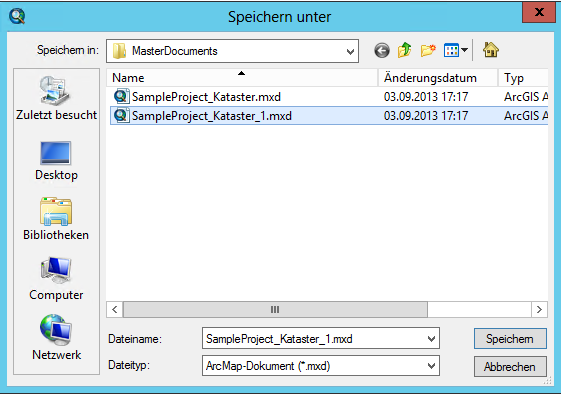
Task: Open Computer location
Action: pos(56,279)
